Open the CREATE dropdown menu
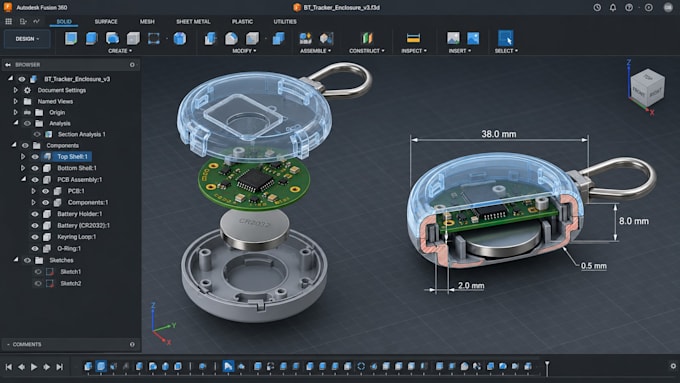The image size is (680, 383). (120, 51)
